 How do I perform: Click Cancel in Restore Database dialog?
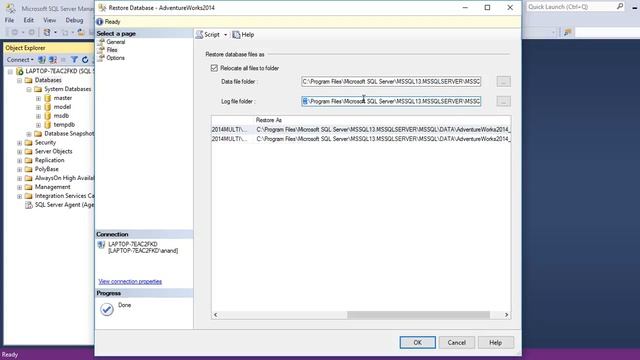tap(456, 342)
